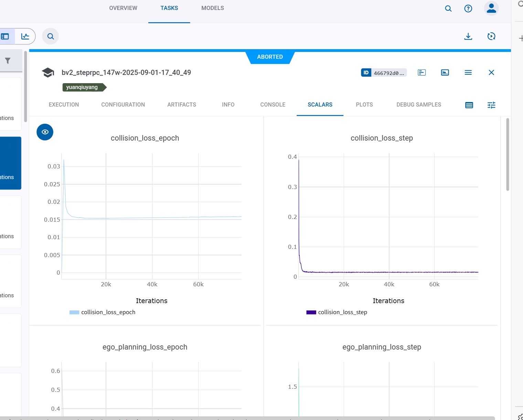Image resolution: width=523 pixels, height=420 pixels.
Task: Close the task details panel
Action: 491,73
